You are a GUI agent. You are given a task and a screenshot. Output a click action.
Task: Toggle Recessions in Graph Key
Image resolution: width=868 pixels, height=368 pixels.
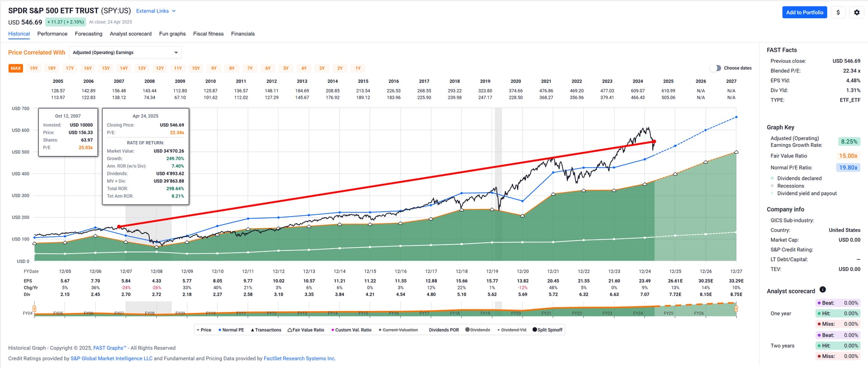787,186
